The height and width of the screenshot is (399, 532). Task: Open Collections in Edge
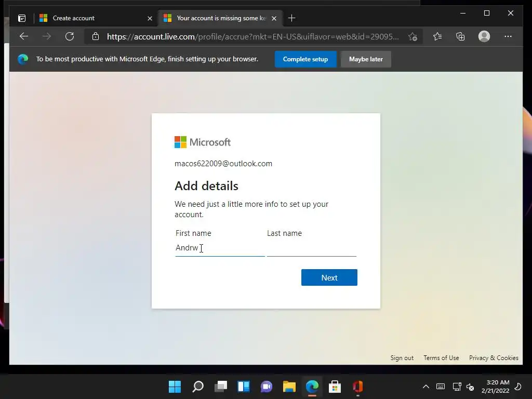coord(460,36)
